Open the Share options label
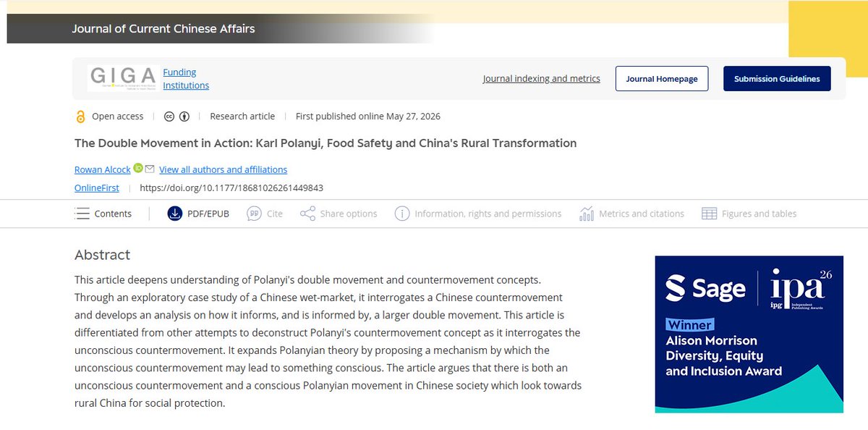Image resolution: width=868 pixels, height=430 pixels. tap(349, 214)
